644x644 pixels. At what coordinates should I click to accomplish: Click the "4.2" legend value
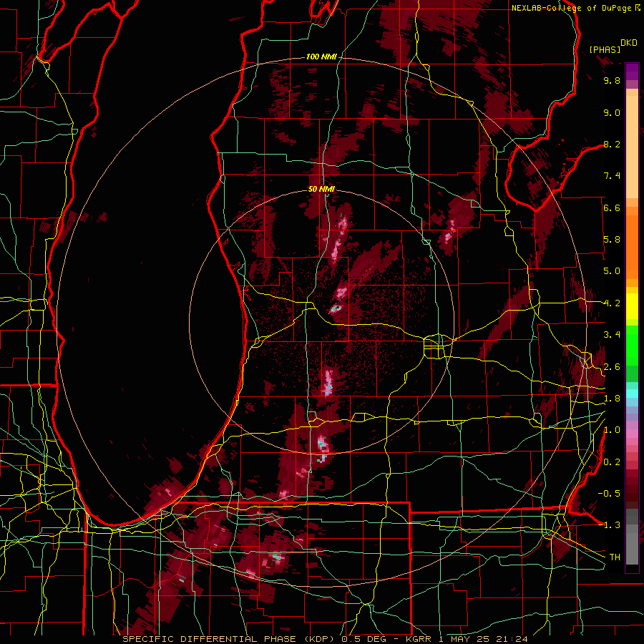(612, 303)
